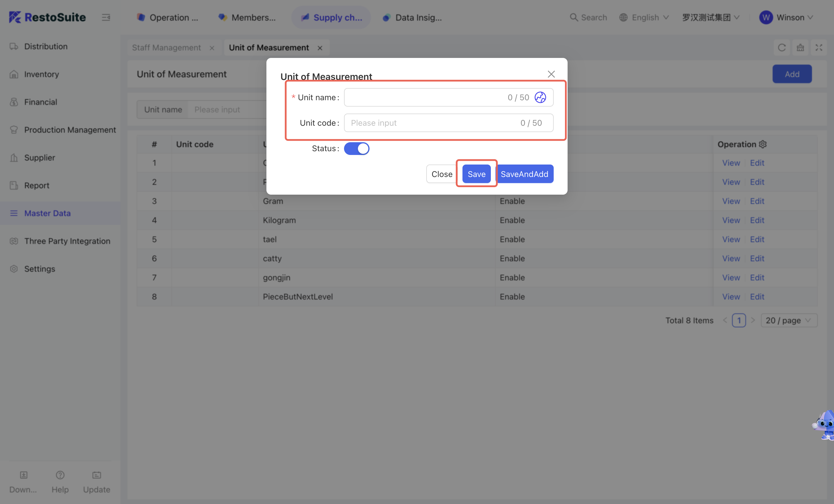
Task: Switch to the Staff Management tab
Action: tap(166, 48)
